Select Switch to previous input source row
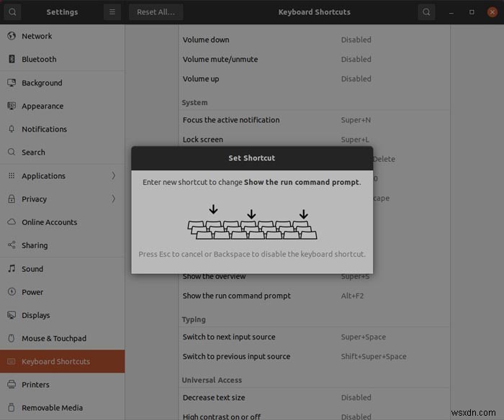This screenshot has width=504, height=420. (315, 357)
